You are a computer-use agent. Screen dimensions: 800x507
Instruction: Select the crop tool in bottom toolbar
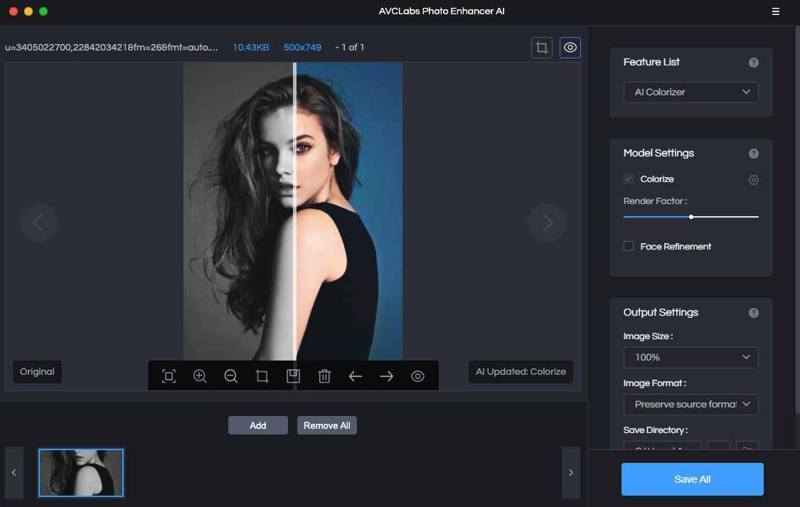click(x=262, y=376)
